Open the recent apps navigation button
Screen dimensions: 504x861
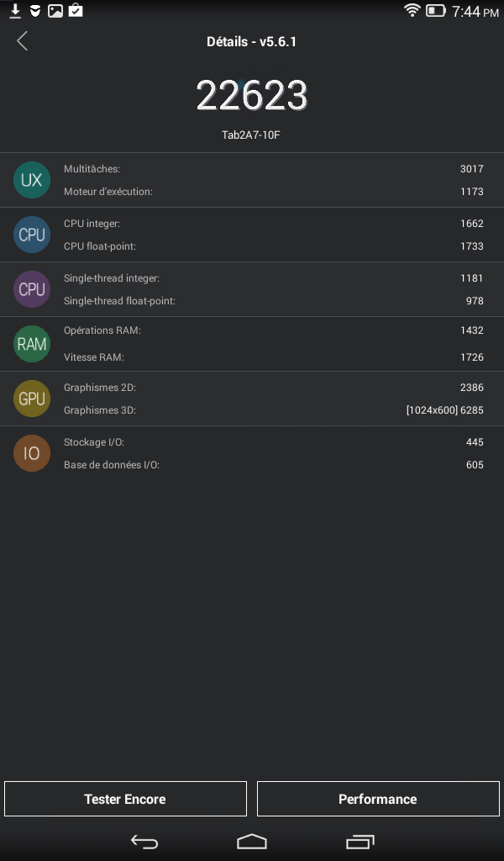coord(360,841)
